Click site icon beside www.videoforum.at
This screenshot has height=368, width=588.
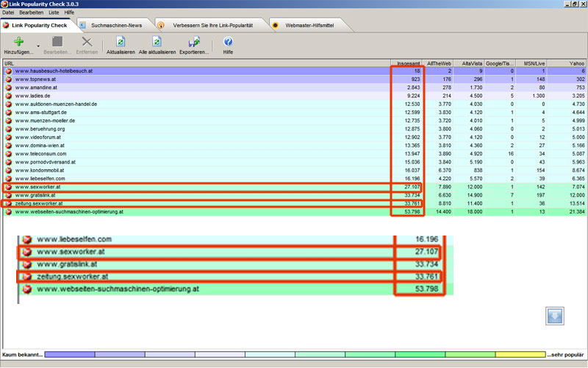[8, 137]
